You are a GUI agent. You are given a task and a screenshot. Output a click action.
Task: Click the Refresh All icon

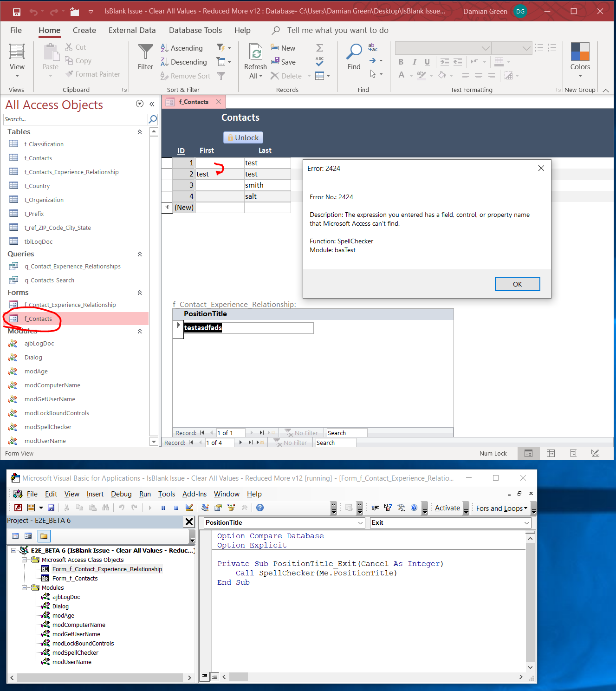(255, 52)
